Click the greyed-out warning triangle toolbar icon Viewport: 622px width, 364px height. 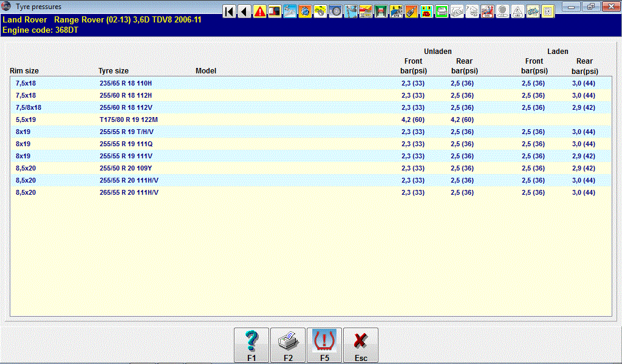click(x=518, y=12)
